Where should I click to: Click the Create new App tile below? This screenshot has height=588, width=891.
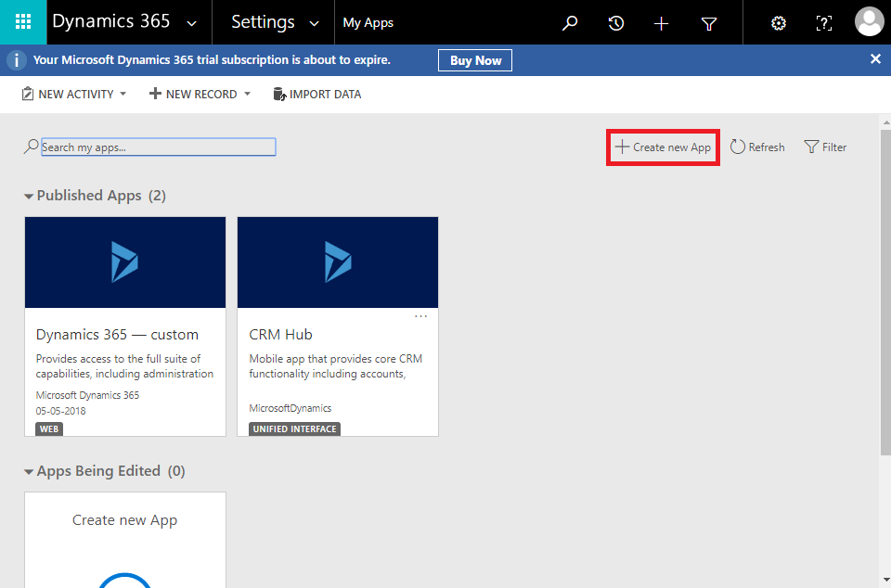[125, 539]
